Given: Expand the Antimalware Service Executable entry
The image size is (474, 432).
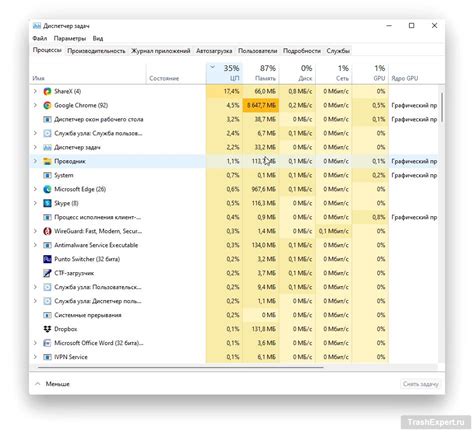Looking at the screenshot, I should pos(35,245).
